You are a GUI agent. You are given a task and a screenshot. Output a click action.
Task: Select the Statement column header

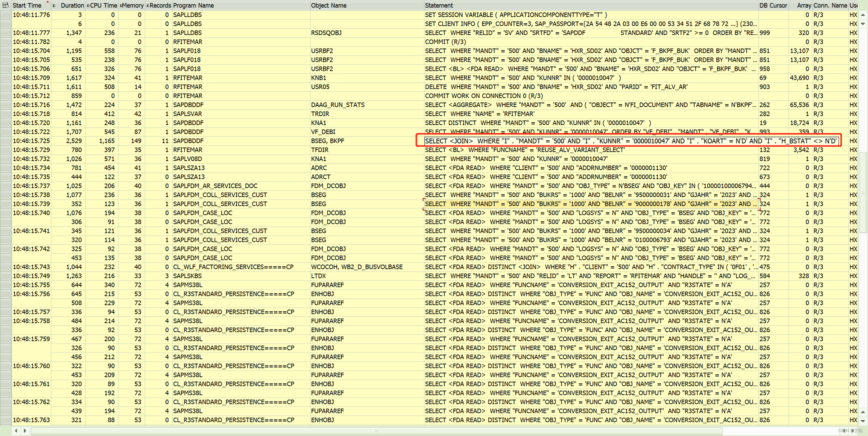pos(591,5)
